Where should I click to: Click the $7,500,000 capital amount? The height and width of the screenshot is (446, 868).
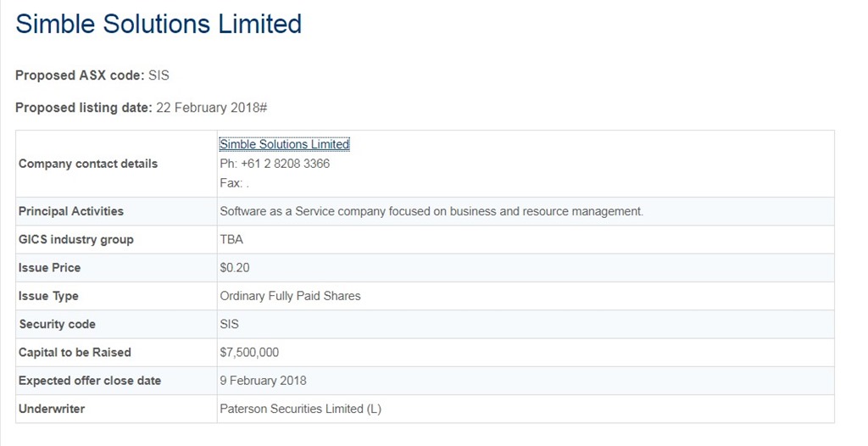pyautogui.click(x=249, y=353)
